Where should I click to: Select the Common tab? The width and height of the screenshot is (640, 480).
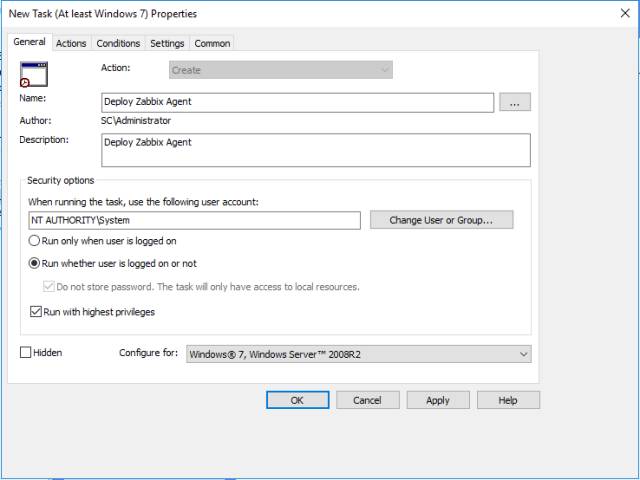pyautogui.click(x=212, y=43)
